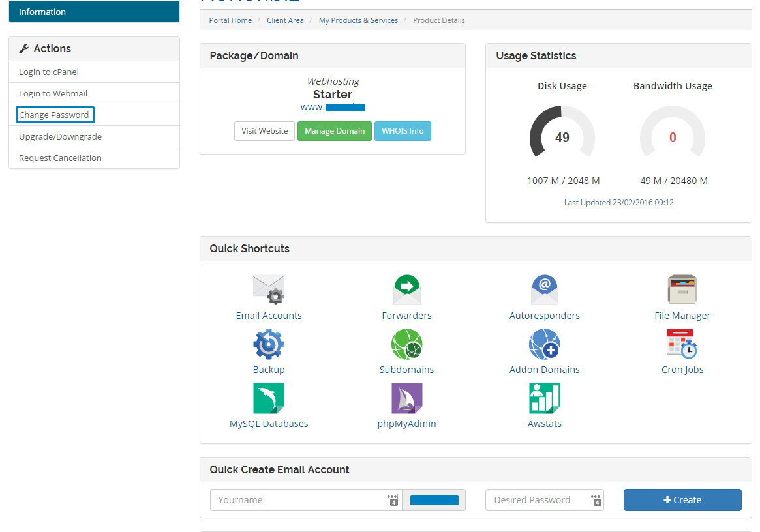
Task: Click the WHOIS Info button
Action: pos(403,131)
